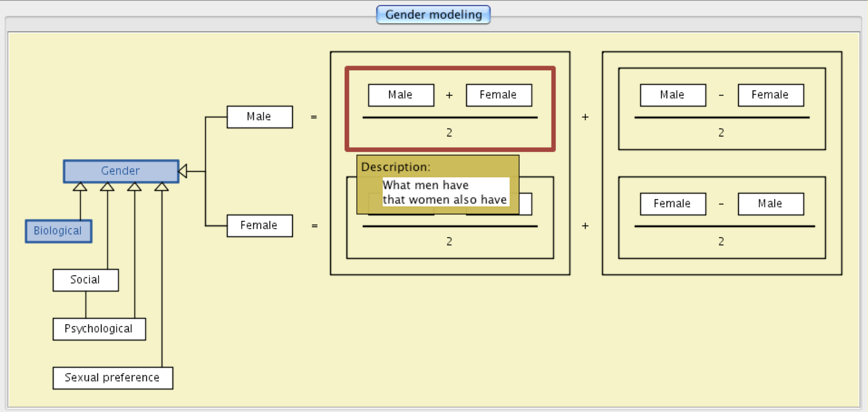Click the Psychological box
The width and height of the screenshot is (868, 412).
(x=99, y=329)
